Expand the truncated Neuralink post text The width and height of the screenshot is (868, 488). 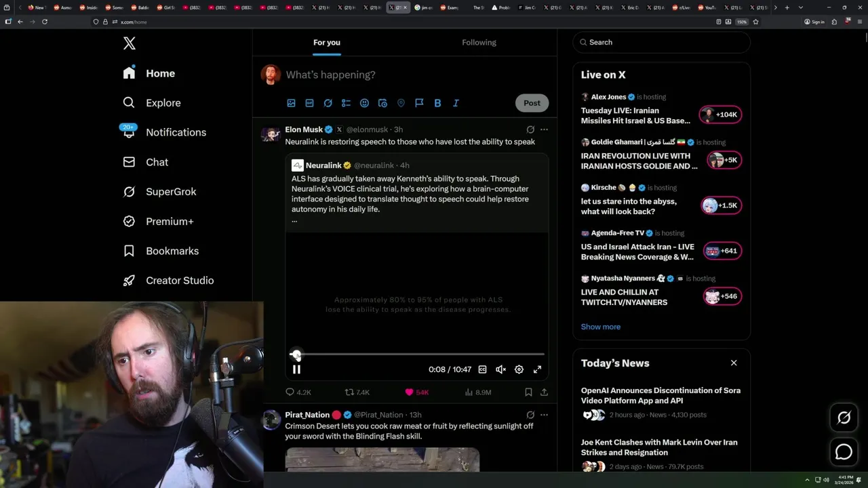pos(294,220)
